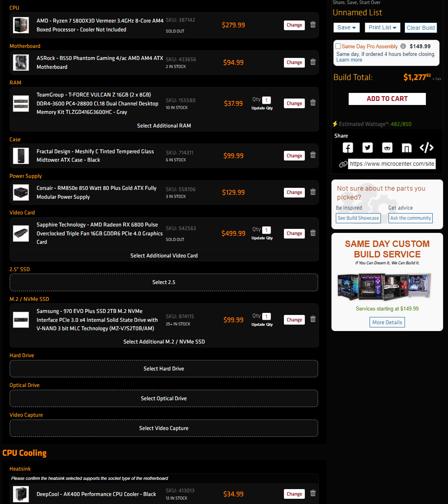Select an Optical Drive

[x=164, y=399]
